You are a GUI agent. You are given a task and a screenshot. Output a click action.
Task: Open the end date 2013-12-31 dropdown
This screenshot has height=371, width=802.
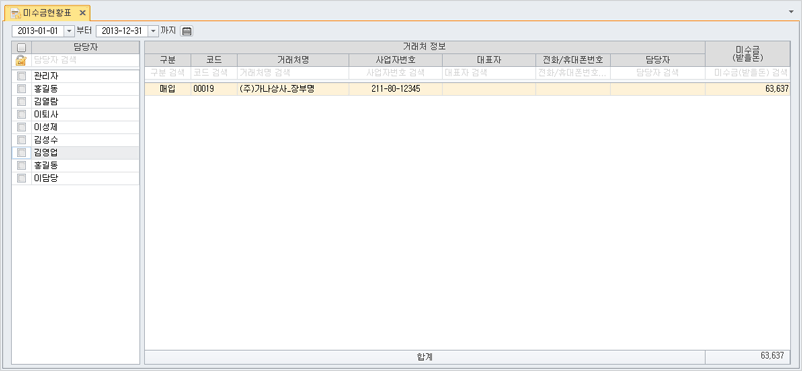click(x=153, y=31)
